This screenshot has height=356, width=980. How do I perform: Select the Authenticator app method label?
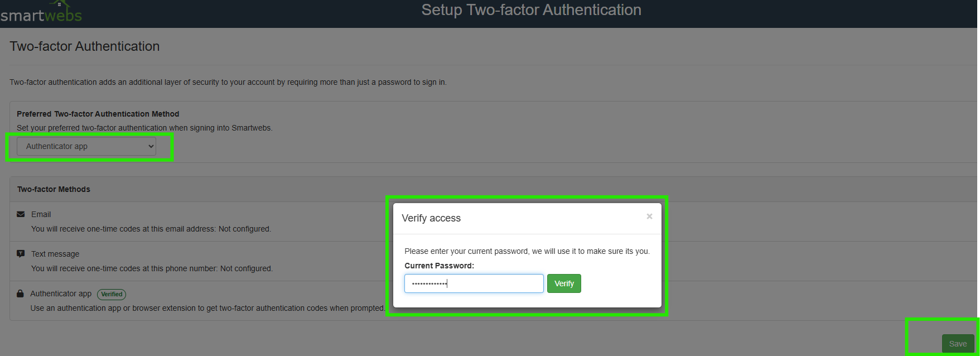click(x=61, y=294)
